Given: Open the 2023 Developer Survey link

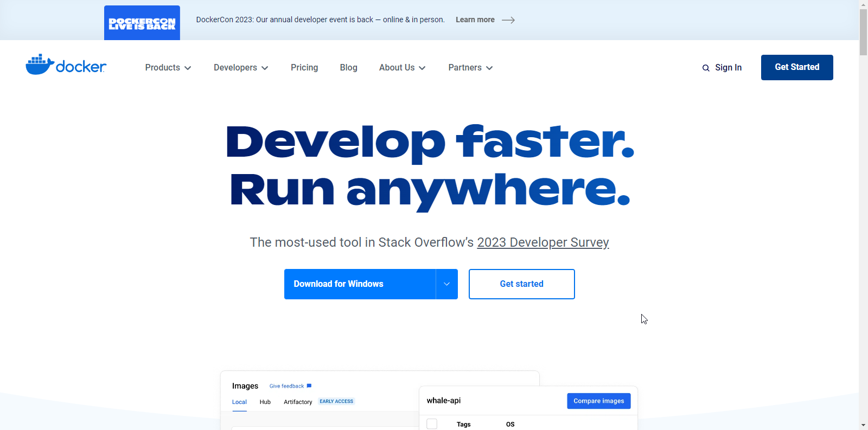Looking at the screenshot, I should click(x=543, y=242).
